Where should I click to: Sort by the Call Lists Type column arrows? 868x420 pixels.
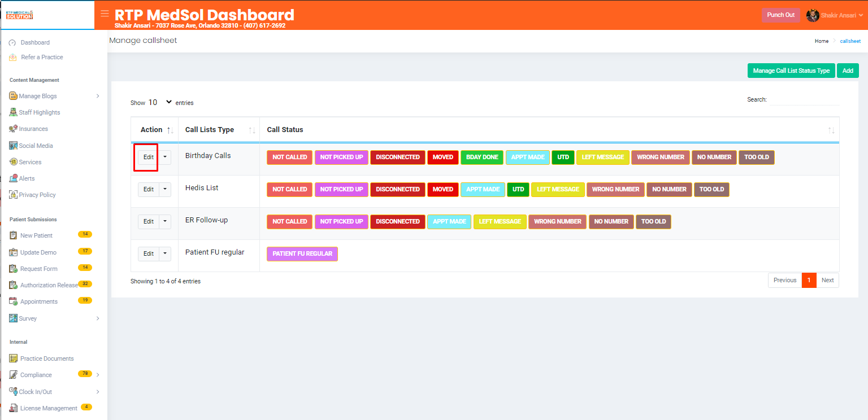[252, 130]
